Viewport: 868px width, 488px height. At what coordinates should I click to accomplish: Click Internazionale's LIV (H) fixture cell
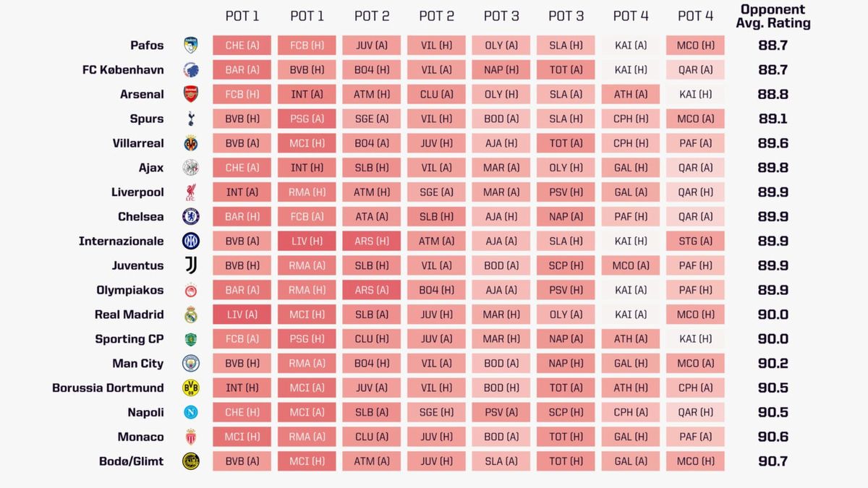pyautogui.click(x=307, y=241)
